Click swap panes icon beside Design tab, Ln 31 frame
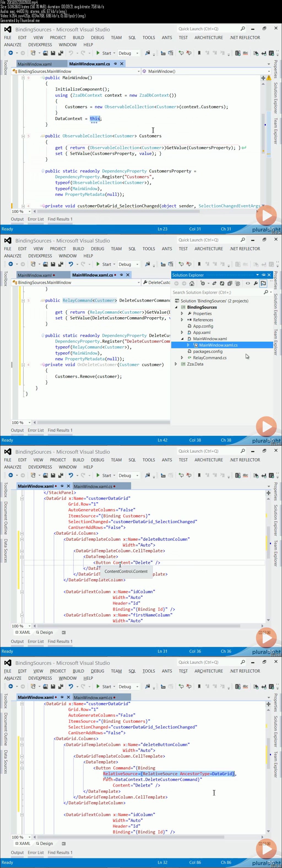The width and height of the screenshot is (282, 868). pyautogui.click(x=64, y=632)
